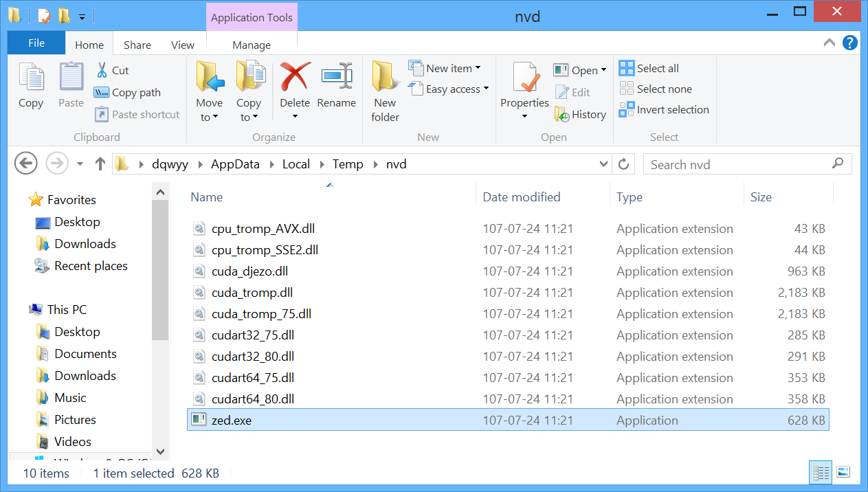Click the Application Tools contextual tab
868x492 pixels.
tap(252, 17)
